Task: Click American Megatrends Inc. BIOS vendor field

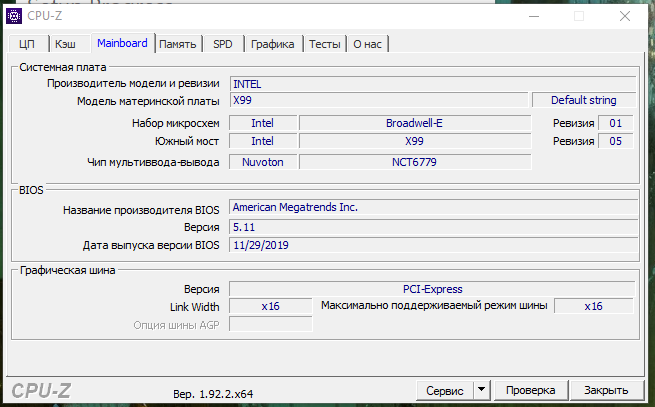Action: tap(433, 207)
